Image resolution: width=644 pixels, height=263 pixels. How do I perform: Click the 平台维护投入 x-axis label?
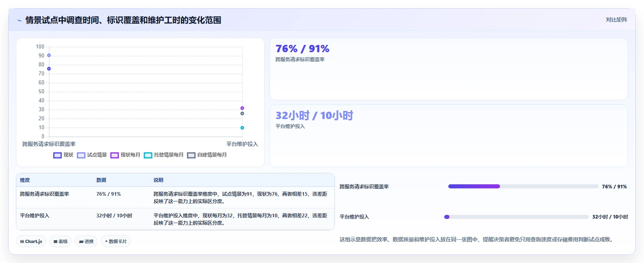tap(242, 144)
